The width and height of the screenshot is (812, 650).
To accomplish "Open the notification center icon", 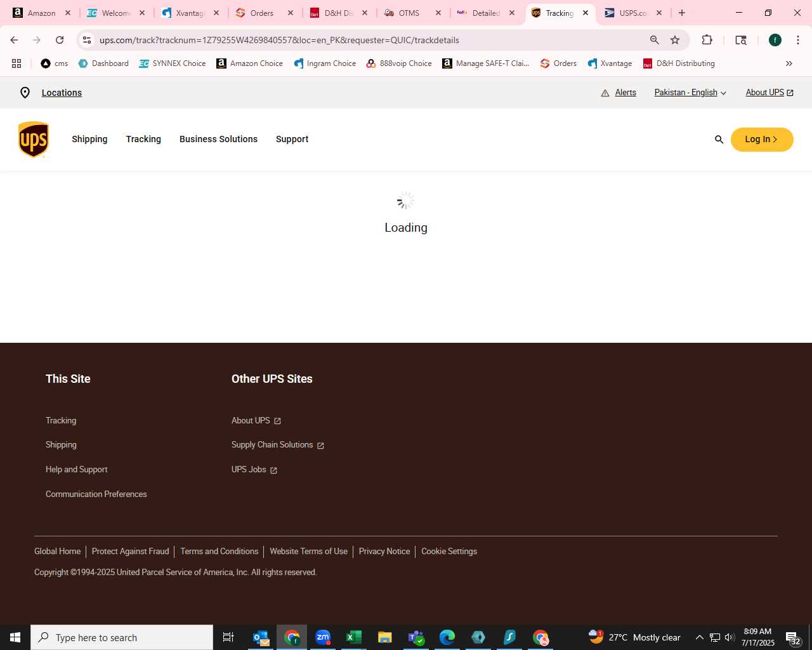I will (x=793, y=637).
